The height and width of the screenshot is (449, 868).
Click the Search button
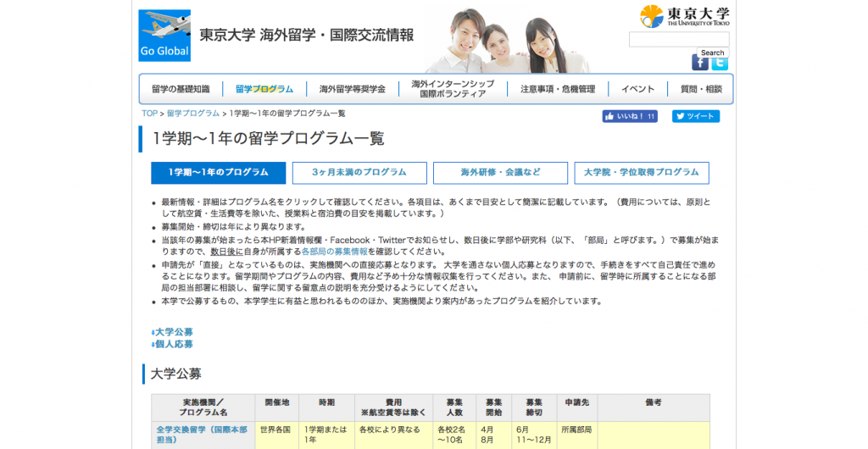tap(712, 53)
